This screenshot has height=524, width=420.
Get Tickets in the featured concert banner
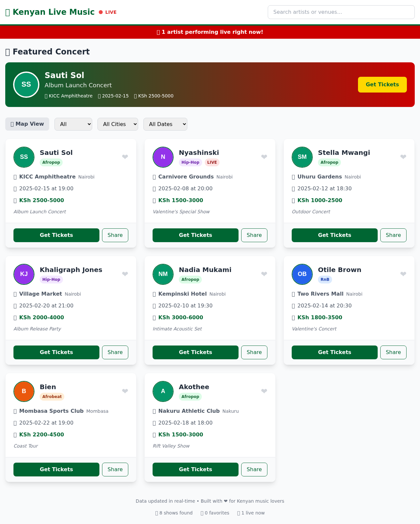pos(382,85)
